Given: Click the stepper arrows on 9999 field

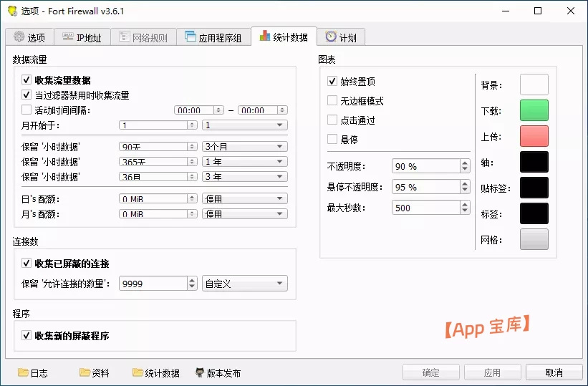Looking at the screenshot, I should click(192, 284).
